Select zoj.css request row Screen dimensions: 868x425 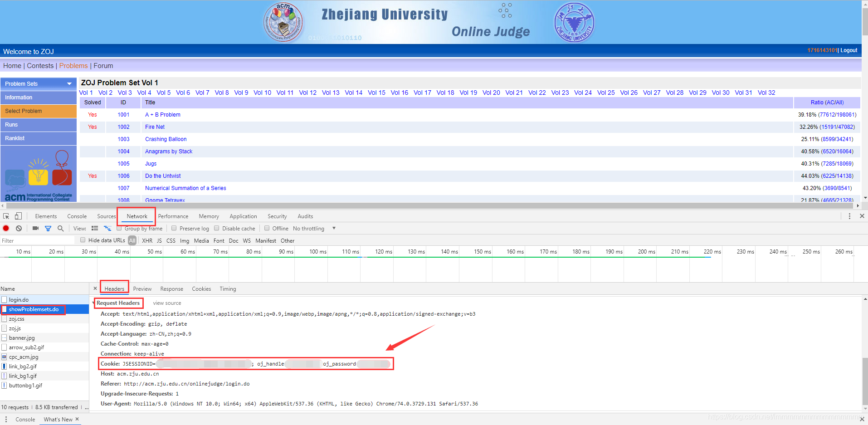44,319
